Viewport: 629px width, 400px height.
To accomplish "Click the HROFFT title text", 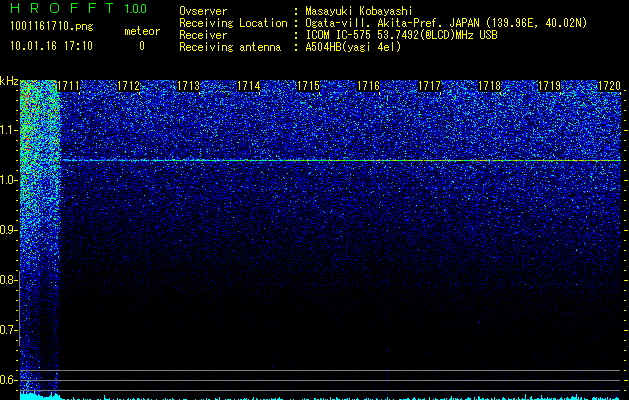I will (x=62, y=8).
